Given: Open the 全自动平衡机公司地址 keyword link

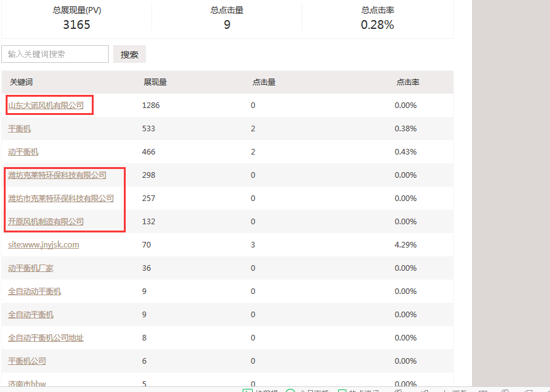Looking at the screenshot, I should (46, 338).
